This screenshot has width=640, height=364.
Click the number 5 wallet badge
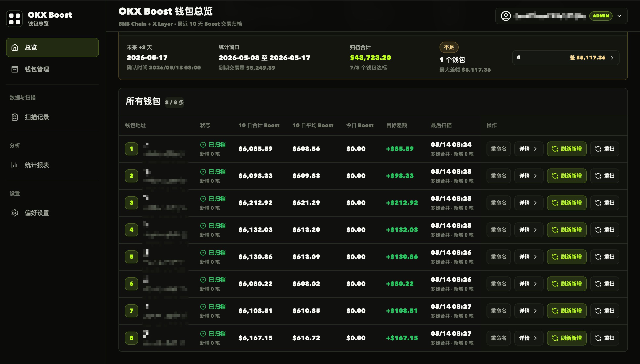pyautogui.click(x=131, y=257)
